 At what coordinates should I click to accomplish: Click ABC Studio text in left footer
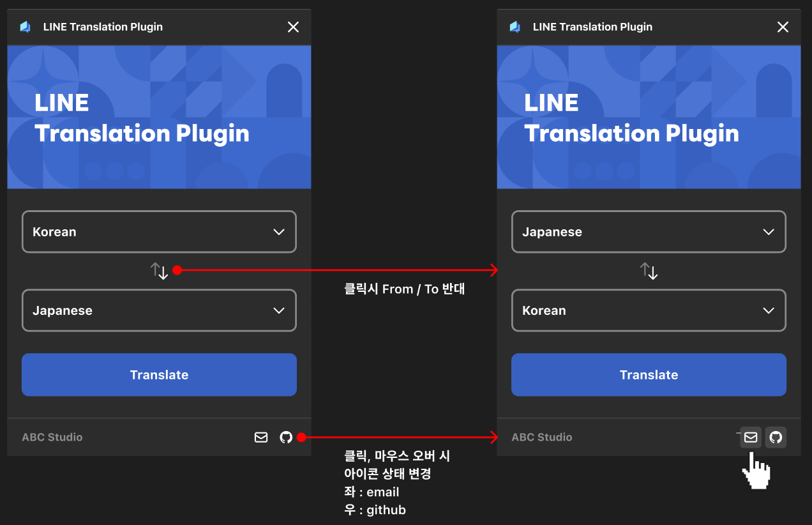52,438
